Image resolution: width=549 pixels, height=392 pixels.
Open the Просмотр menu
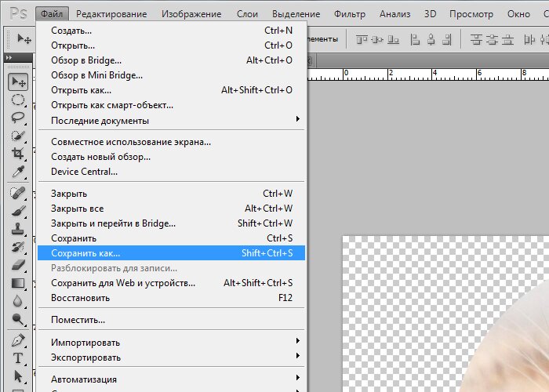point(471,14)
